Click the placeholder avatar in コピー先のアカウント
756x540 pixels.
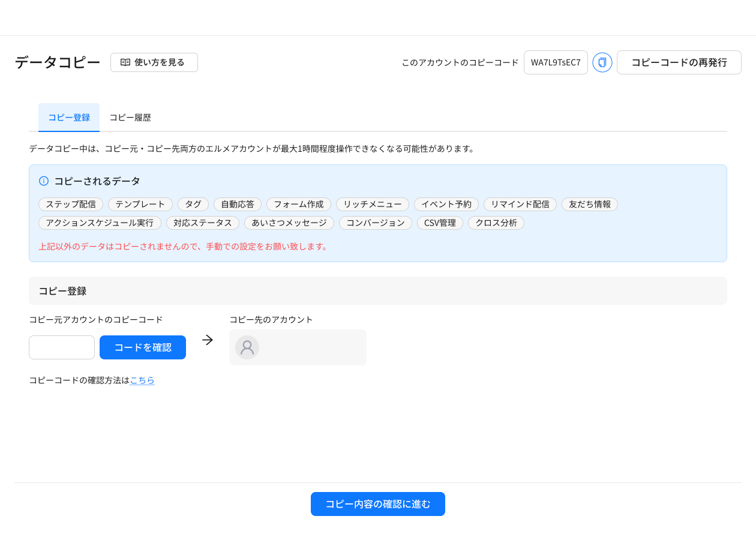(247, 347)
